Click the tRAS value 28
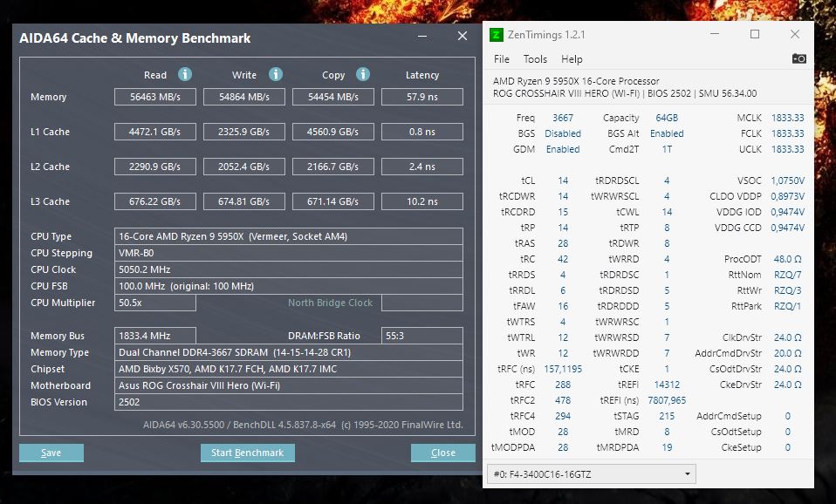 (x=563, y=243)
